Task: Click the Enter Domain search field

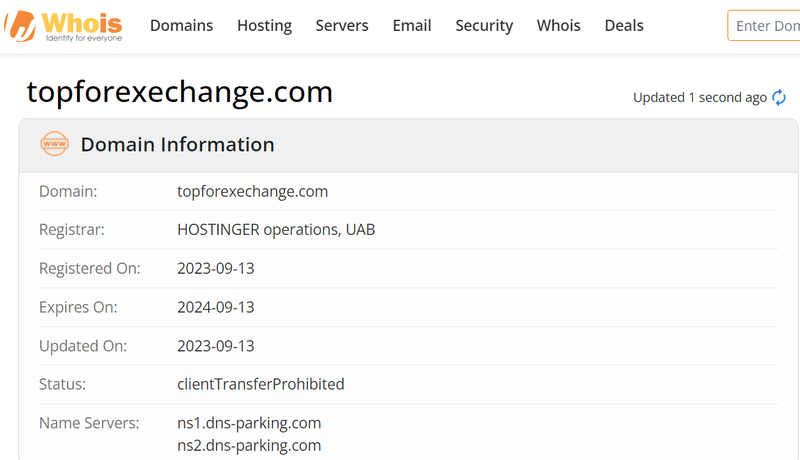Action: (x=764, y=25)
